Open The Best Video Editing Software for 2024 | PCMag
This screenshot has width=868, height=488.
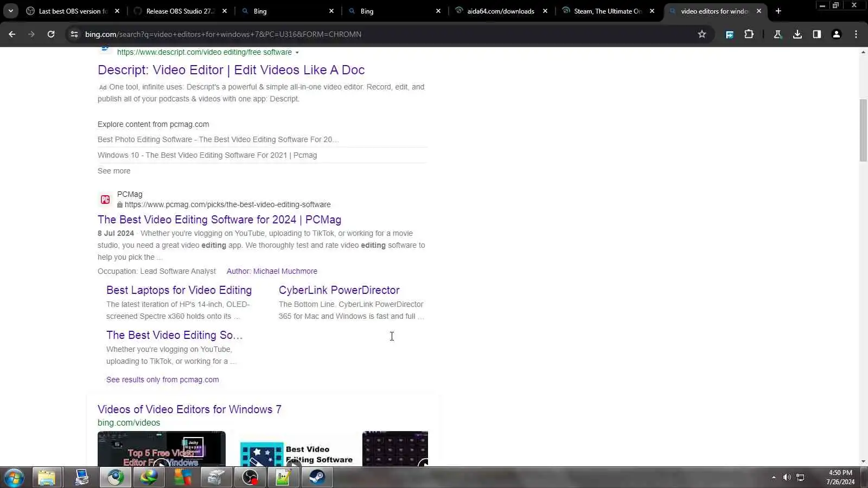[x=219, y=220]
